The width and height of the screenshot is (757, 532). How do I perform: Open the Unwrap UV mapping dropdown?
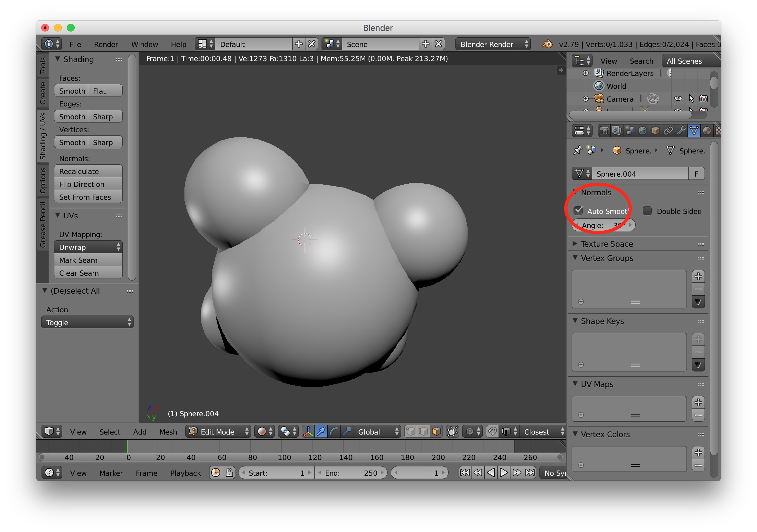click(x=88, y=247)
